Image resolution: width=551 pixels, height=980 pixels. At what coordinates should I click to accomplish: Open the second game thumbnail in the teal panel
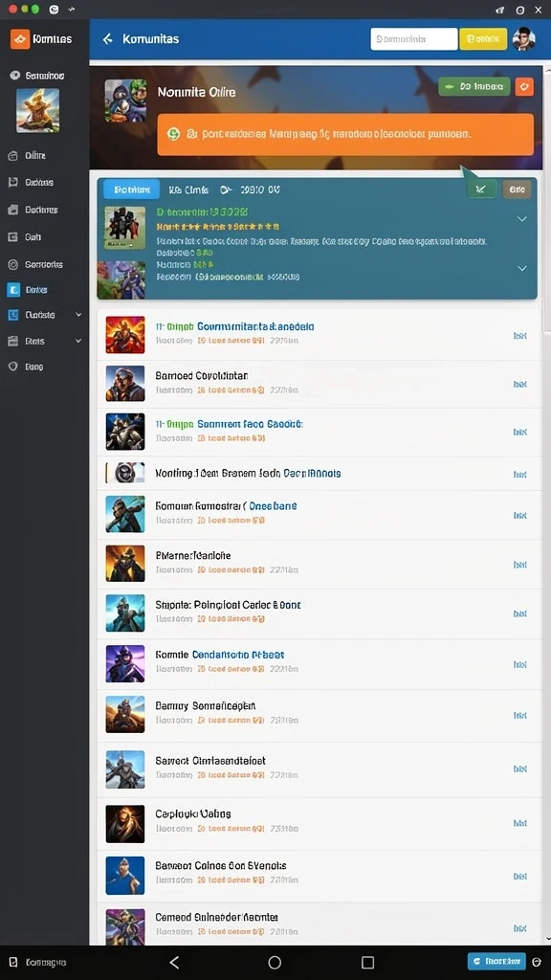121,279
